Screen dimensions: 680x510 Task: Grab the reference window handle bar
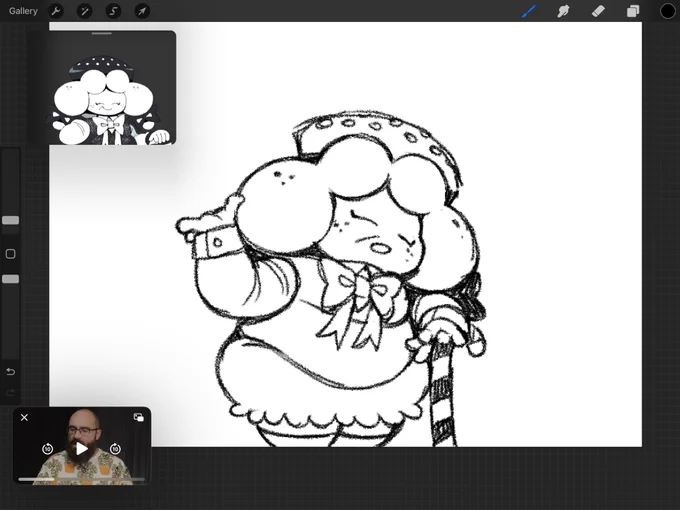[x=102, y=33]
